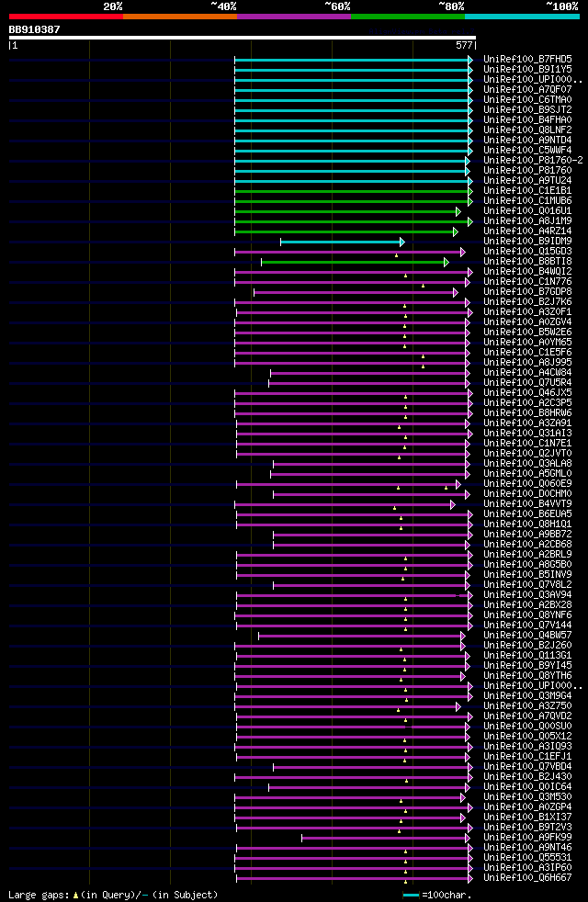Open the UniRef100_Q55531 hit
588x902 pixels.
[527, 858]
